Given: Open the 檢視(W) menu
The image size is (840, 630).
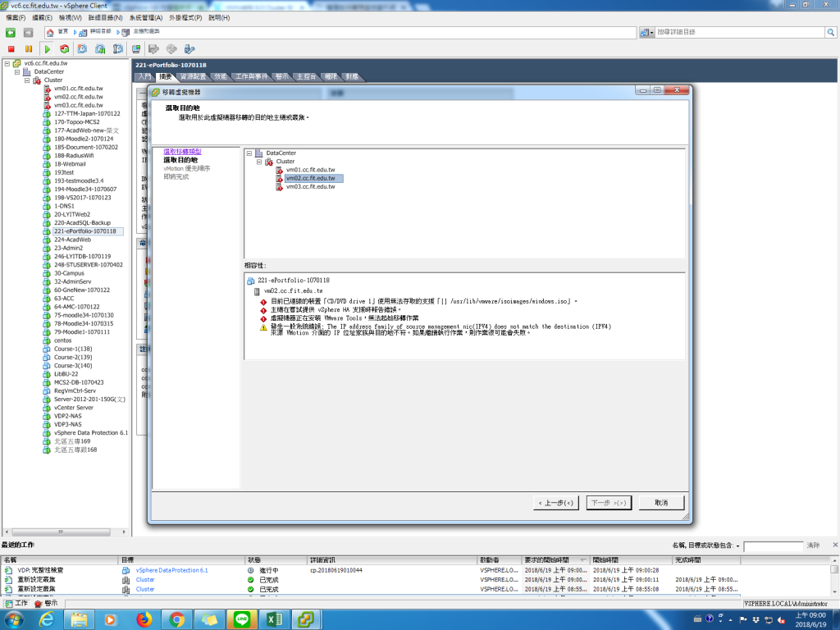Looking at the screenshot, I should pyautogui.click(x=71, y=18).
